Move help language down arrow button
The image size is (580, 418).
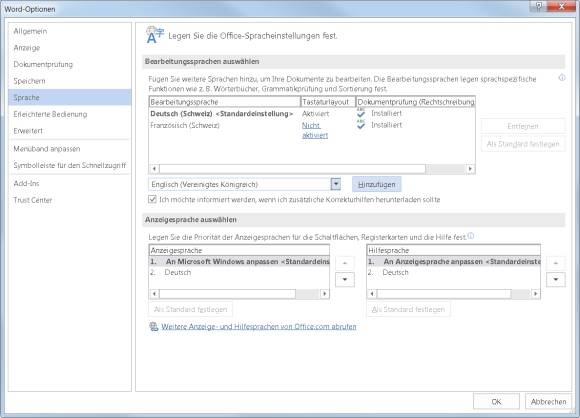click(x=556, y=279)
